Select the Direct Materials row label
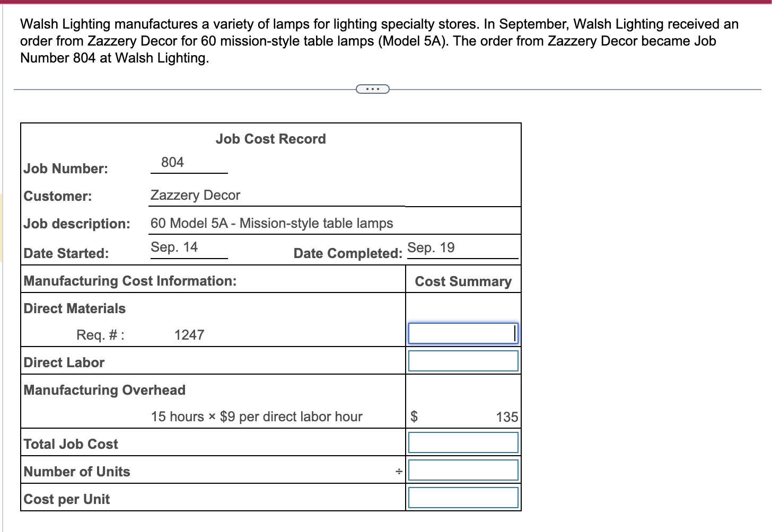The image size is (772, 532). (74, 308)
